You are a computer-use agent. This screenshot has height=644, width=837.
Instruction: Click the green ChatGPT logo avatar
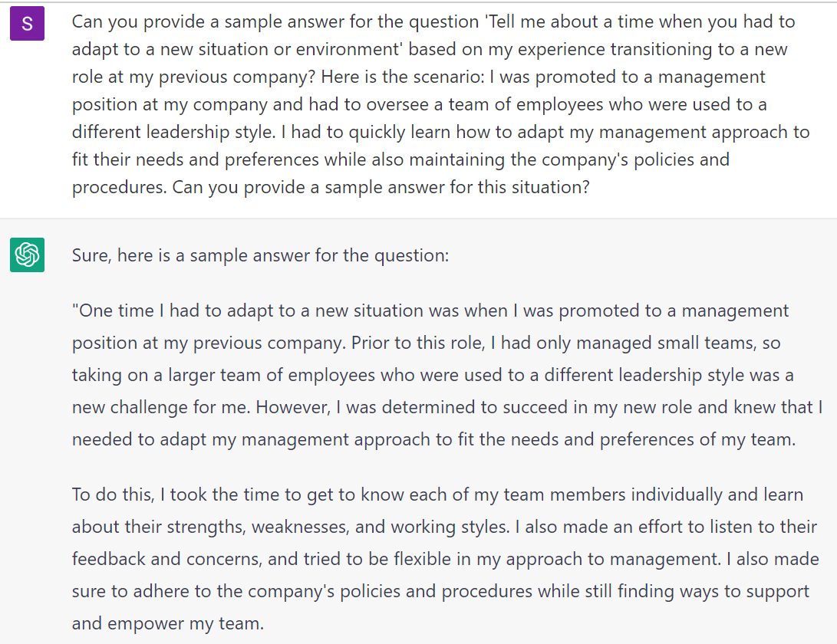[x=27, y=255]
